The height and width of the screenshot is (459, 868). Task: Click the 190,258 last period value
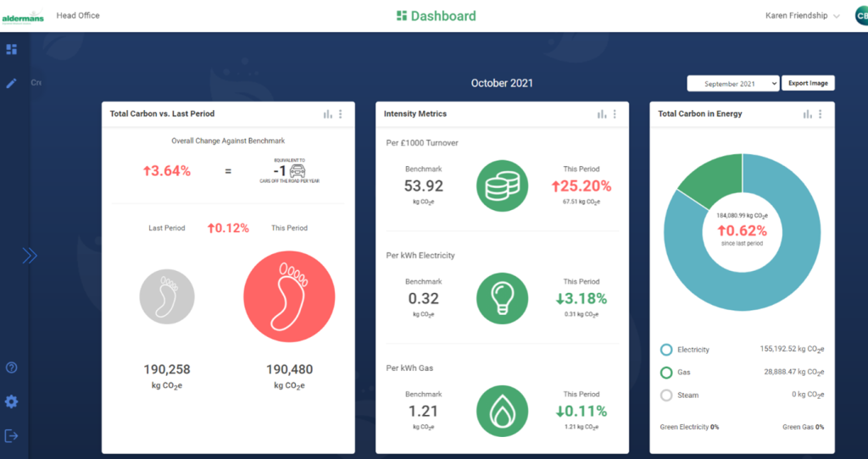click(x=167, y=369)
